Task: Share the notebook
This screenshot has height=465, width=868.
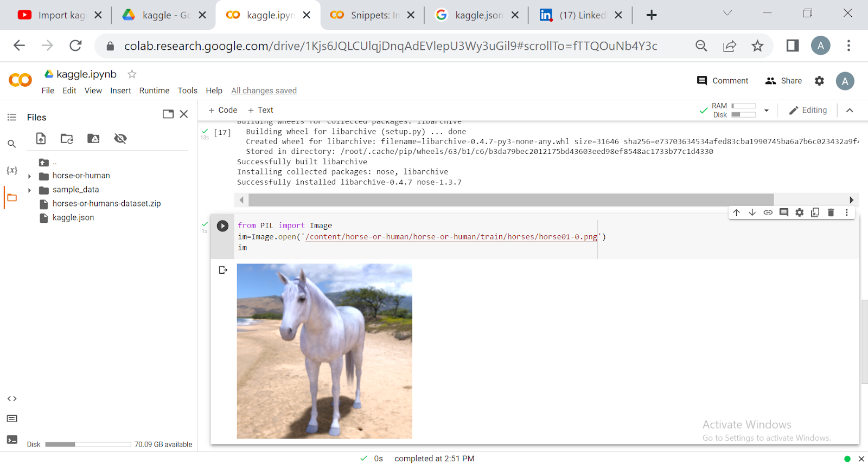Action: tap(783, 81)
